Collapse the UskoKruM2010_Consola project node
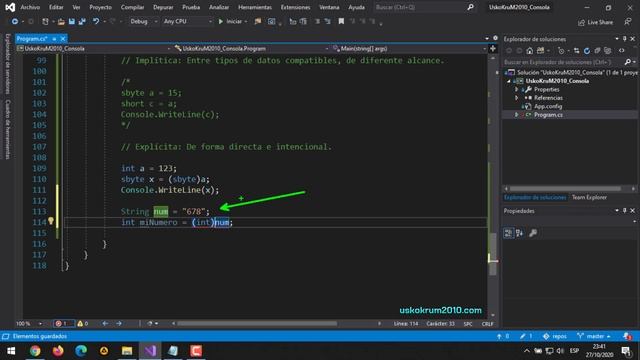 [x=509, y=81]
